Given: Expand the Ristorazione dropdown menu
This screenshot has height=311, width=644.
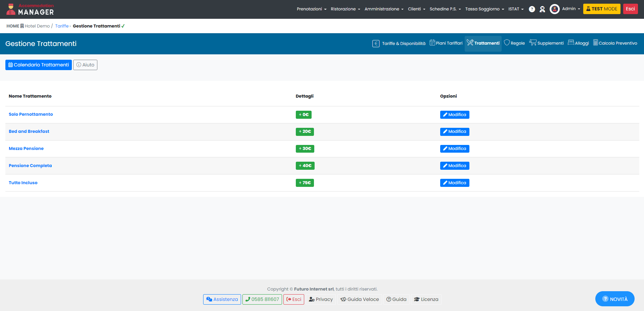Looking at the screenshot, I should tap(345, 9).
